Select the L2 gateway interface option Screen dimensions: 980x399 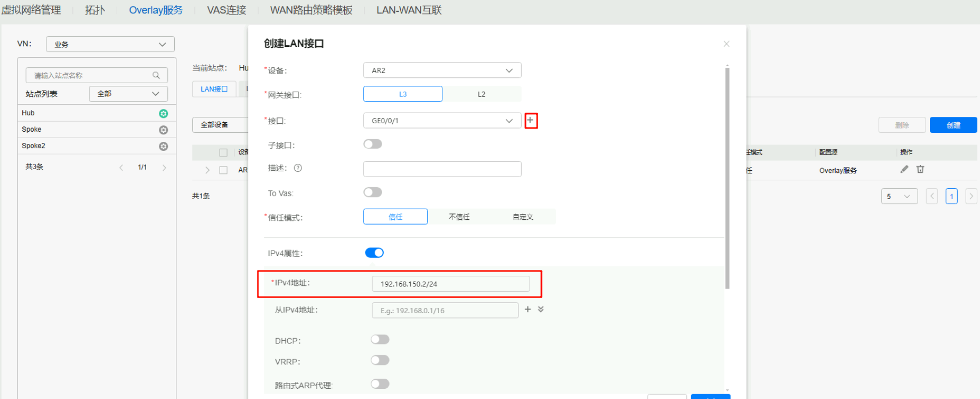[x=481, y=94]
